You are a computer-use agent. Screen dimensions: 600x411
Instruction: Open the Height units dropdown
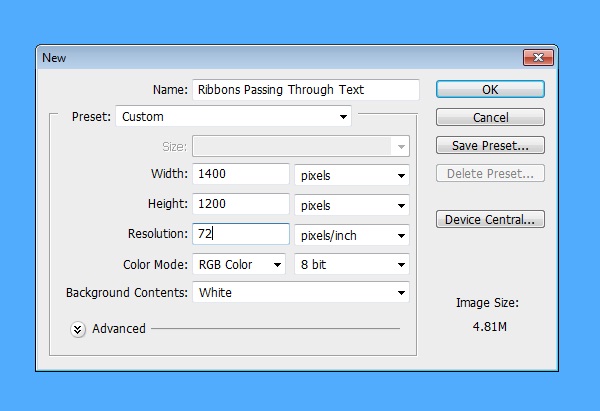point(352,205)
